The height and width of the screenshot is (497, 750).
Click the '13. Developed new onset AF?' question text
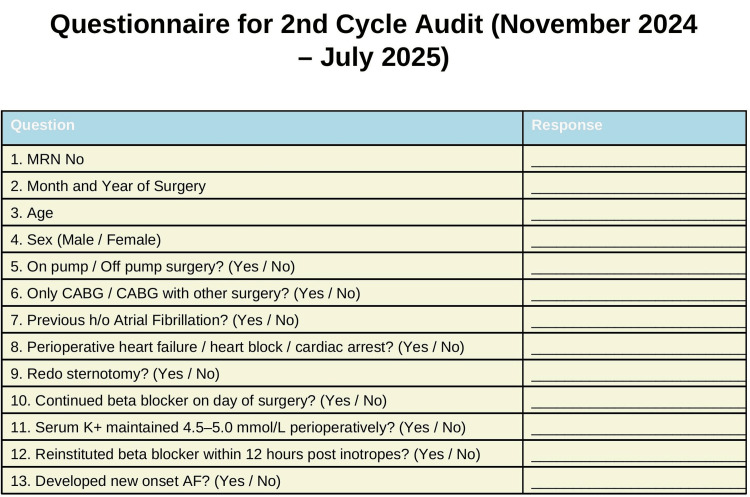[x=145, y=481]
